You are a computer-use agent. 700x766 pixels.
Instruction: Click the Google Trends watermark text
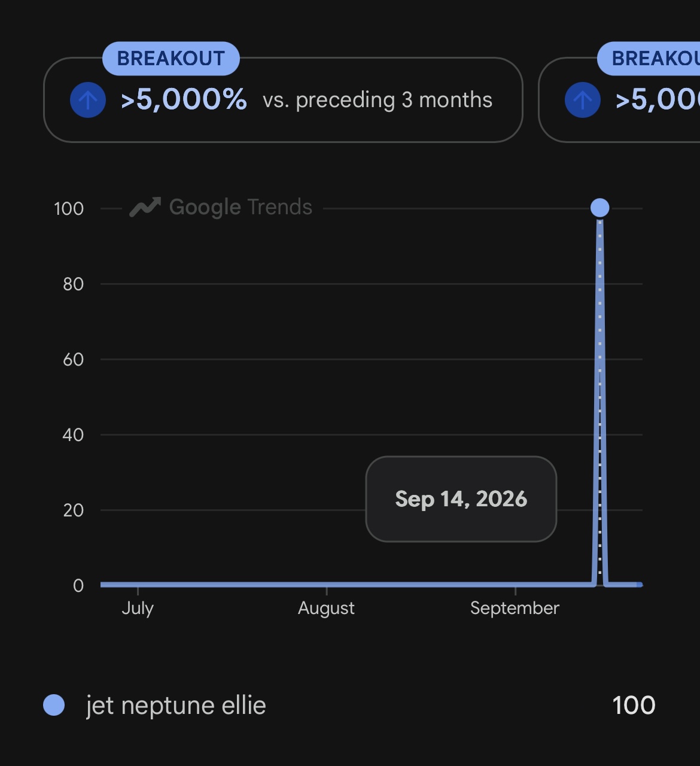point(241,207)
